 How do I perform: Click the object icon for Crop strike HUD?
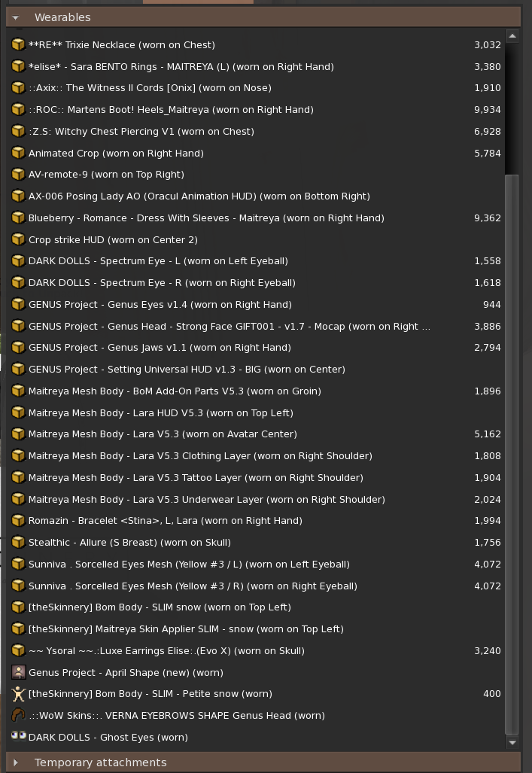pos(18,239)
